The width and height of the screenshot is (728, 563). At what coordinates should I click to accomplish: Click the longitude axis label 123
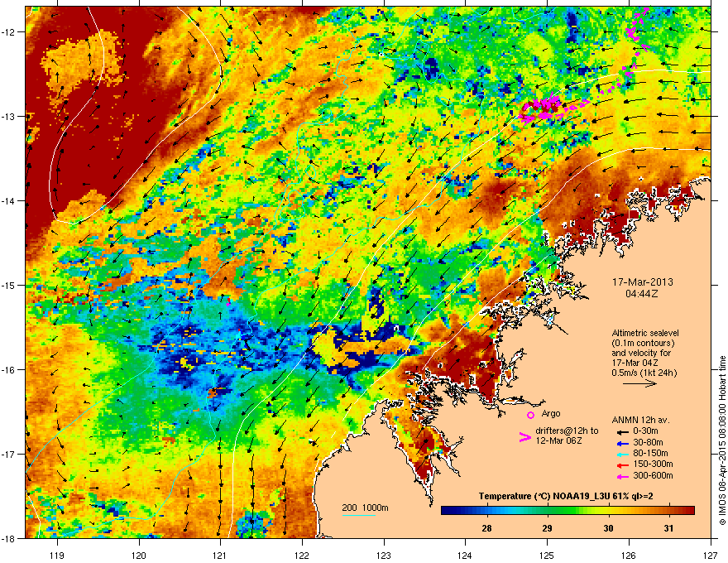[384, 555]
